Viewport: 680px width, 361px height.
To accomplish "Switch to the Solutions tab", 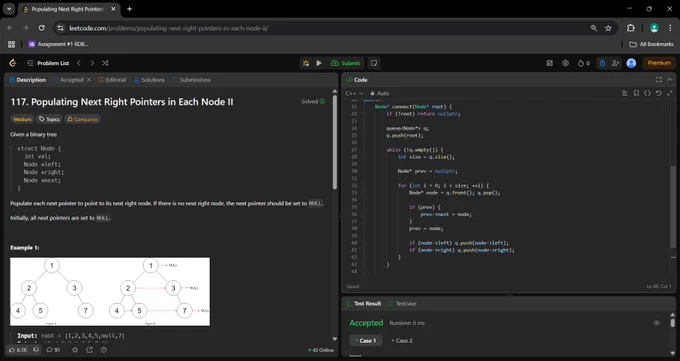I will tap(149, 80).
